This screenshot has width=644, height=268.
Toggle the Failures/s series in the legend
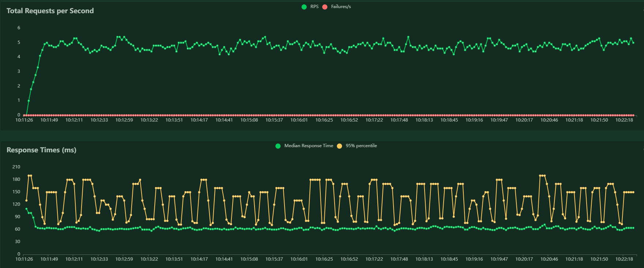click(336, 7)
